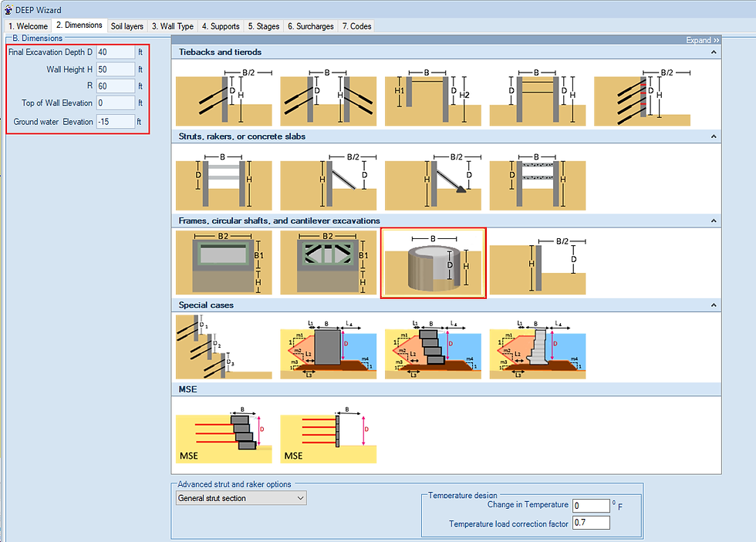Click the DEEP Wizard title bar icon
Image resolution: width=756 pixels, height=542 pixels.
[x=8, y=9]
